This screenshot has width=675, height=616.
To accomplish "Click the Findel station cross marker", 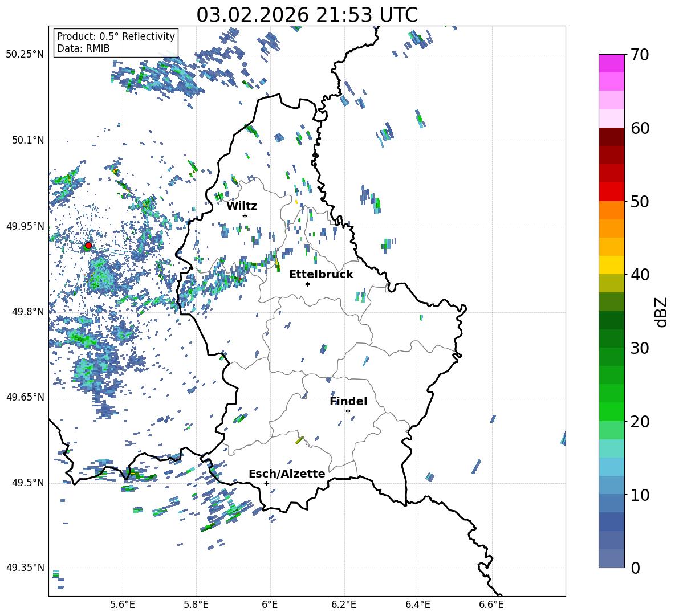I will pyautogui.click(x=348, y=411).
